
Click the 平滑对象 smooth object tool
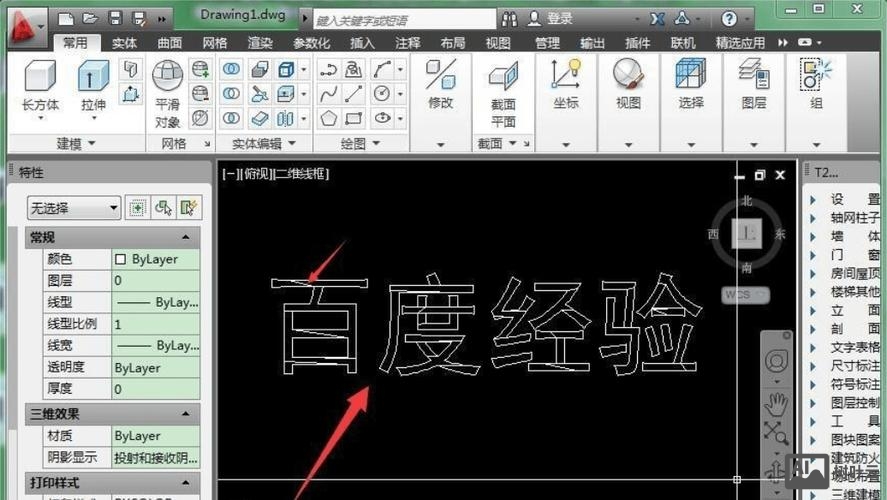167,94
